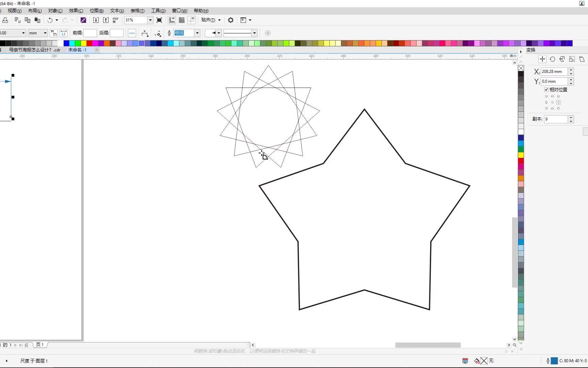Toggle dimension precision leading zero icon
This screenshot has width=588, height=368.
tap(64, 33)
